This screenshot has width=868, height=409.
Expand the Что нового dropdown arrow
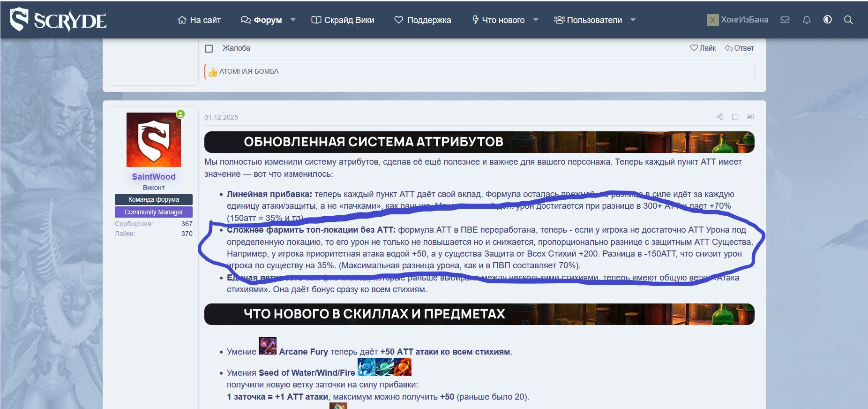click(536, 20)
